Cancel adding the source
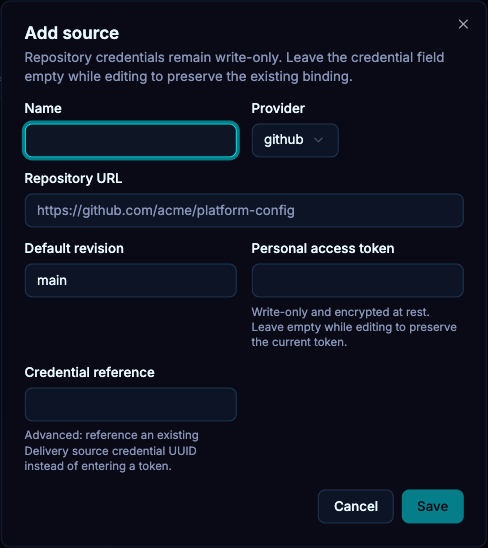This screenshot has width=488, height=548. 356,506
